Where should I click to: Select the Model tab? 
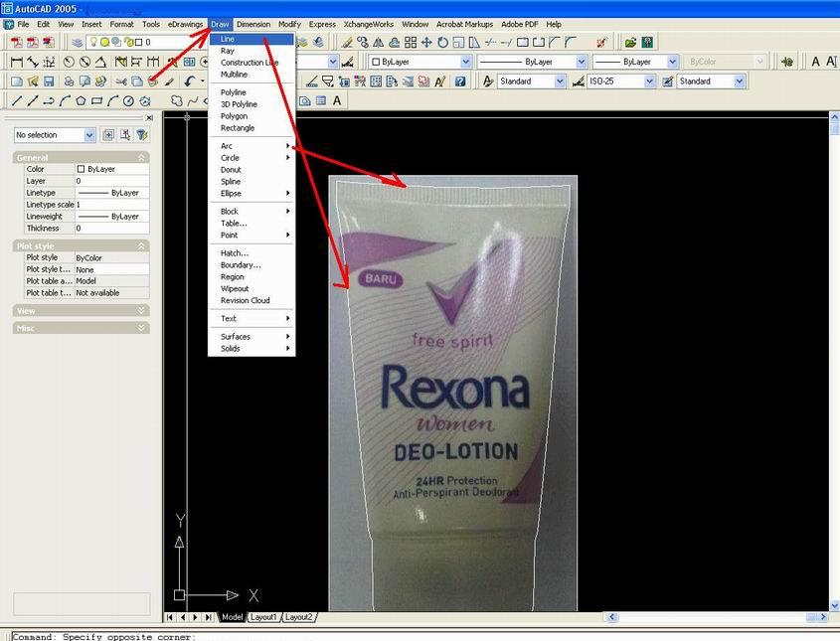[232, 617]
